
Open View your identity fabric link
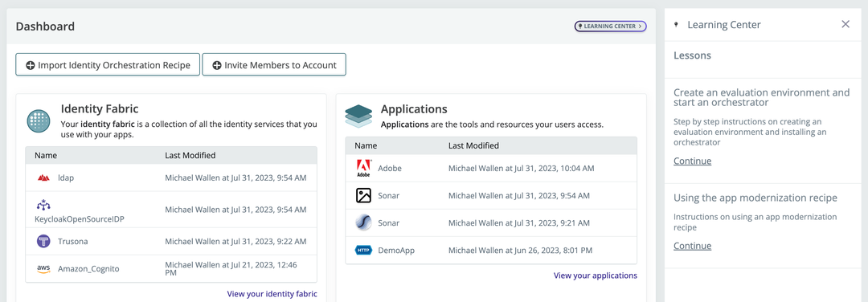[272, 294]
